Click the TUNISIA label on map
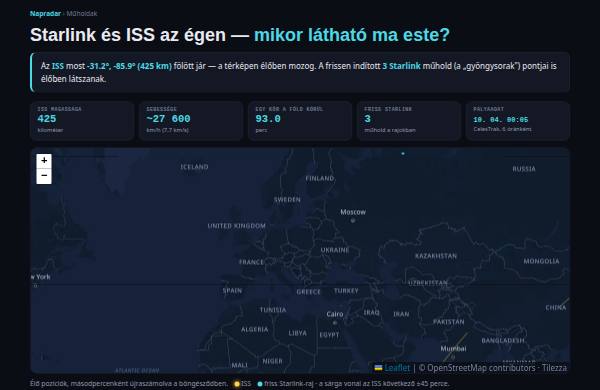 coord(273,310)
